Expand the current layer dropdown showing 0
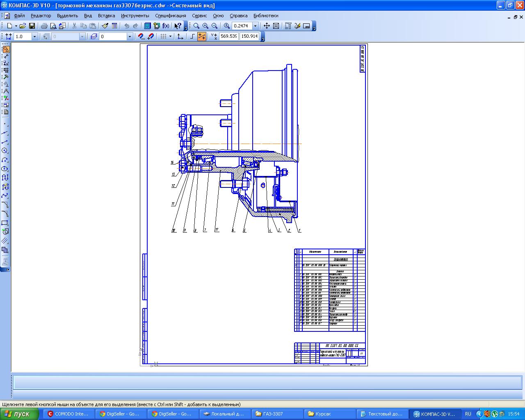The image size is (525, 420). 130,37
